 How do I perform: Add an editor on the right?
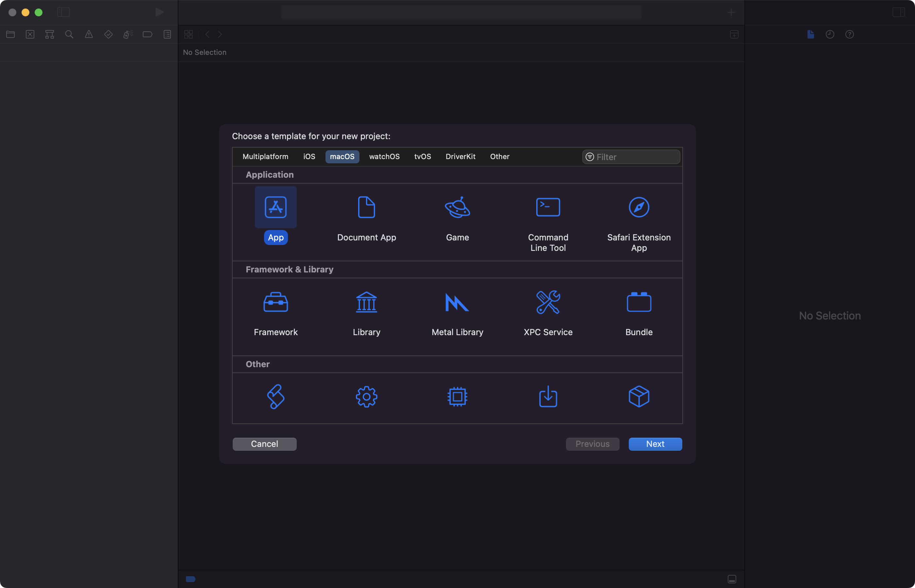[x=734, y=34]
